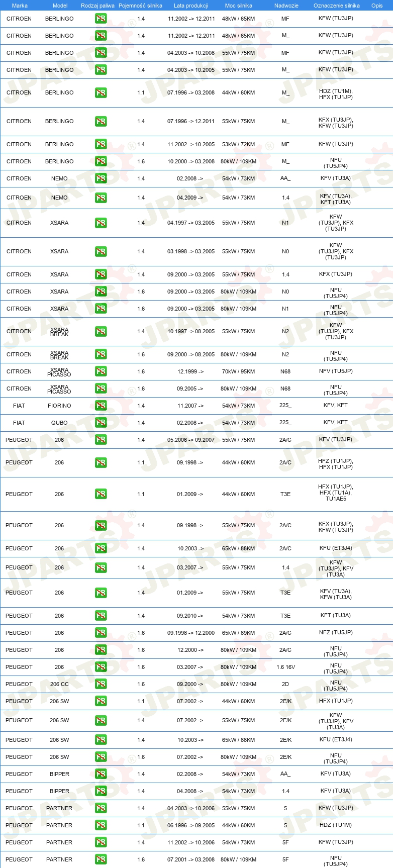This screenshot has height=868, width=393.
Task: Click the 07.2001 -> 03.2008 date cell
Action: (191, 859)
